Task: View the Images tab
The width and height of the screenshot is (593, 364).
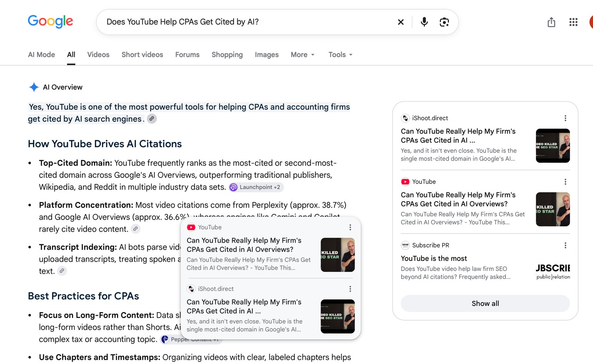Action: [x=267, y=55]
